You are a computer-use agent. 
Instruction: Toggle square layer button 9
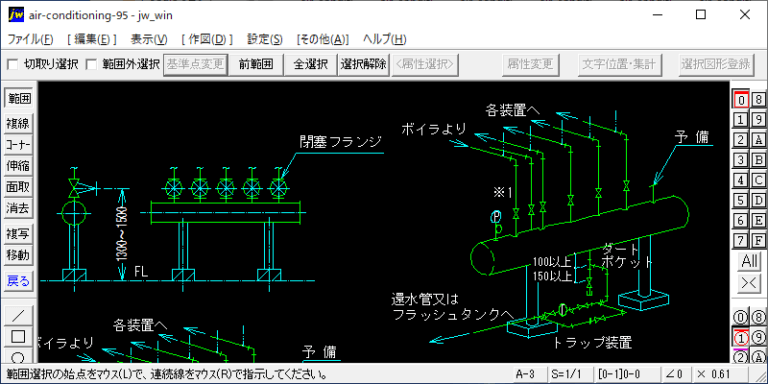pos(759,120)
